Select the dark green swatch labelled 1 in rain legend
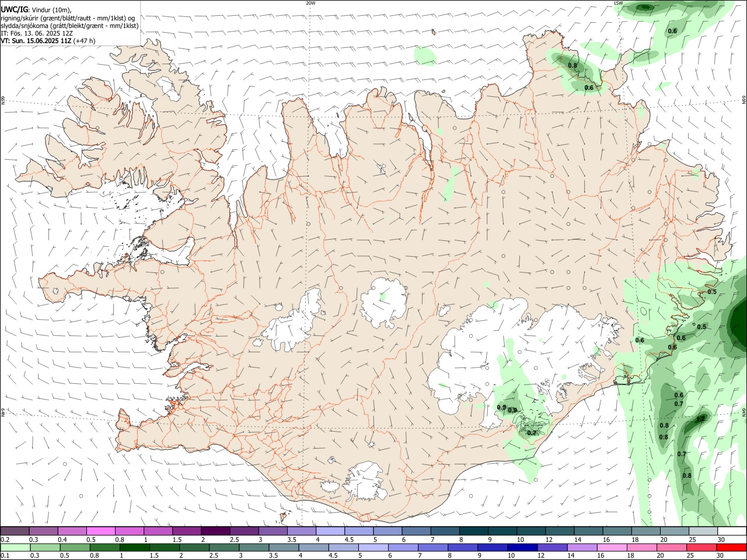 (x=134, y=548)
